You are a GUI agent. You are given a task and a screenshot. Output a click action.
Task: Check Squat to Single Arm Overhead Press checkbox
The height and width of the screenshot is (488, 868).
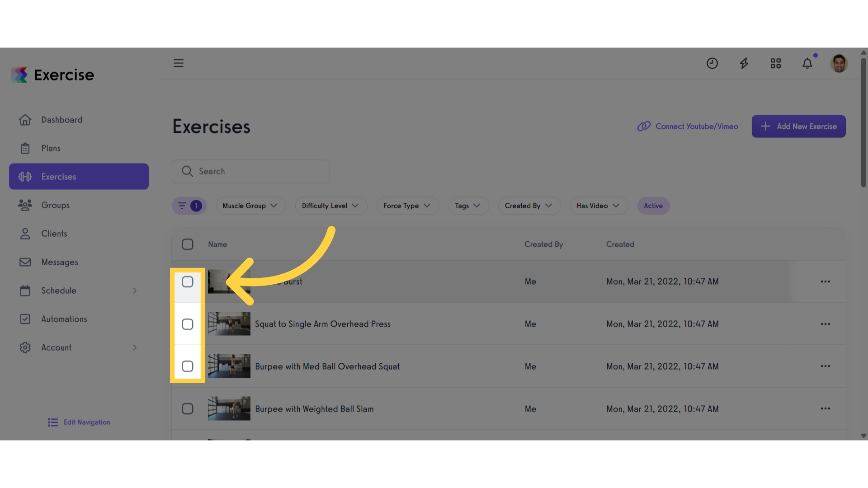(x=187, y=324)
